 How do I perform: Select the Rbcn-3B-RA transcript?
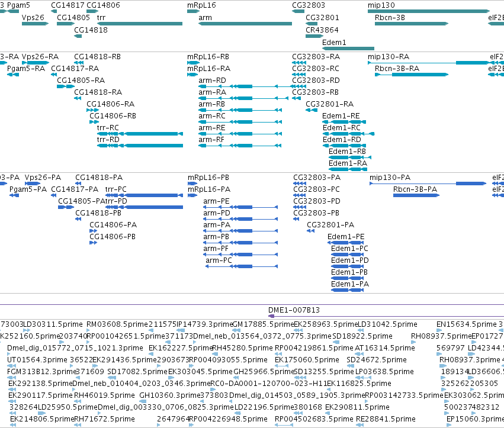click(x=412, y=75)
